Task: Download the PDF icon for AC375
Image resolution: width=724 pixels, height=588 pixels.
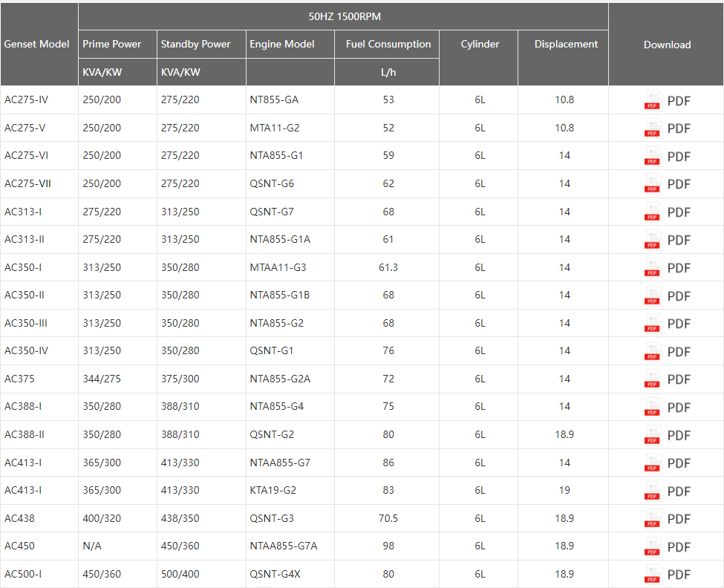Action: point(653,379)
